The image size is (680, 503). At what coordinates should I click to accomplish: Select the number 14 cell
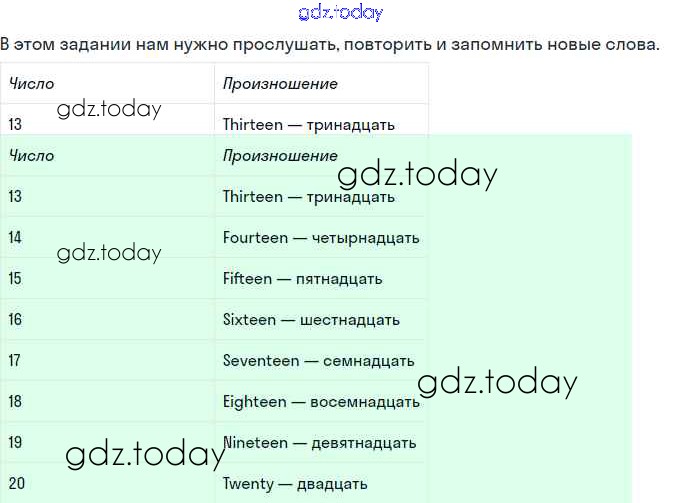pyautogui.click(x=15, y=238)
